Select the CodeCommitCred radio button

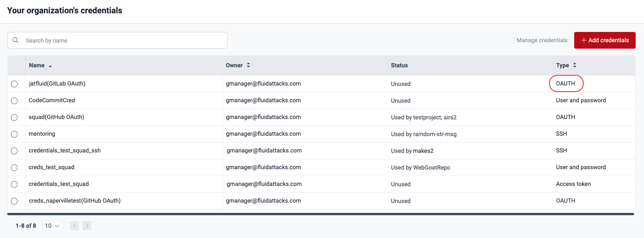(14, 101)
